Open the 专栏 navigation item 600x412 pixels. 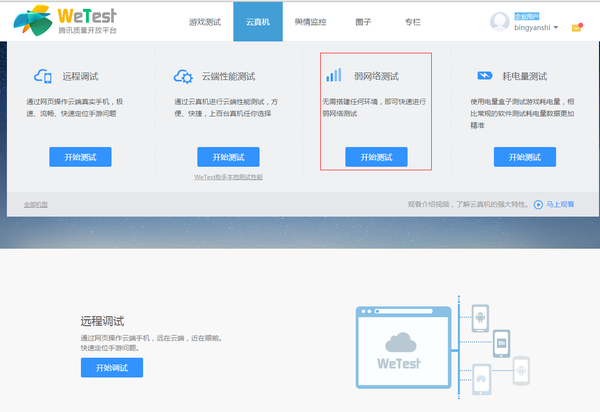click(x=411, y=21)
